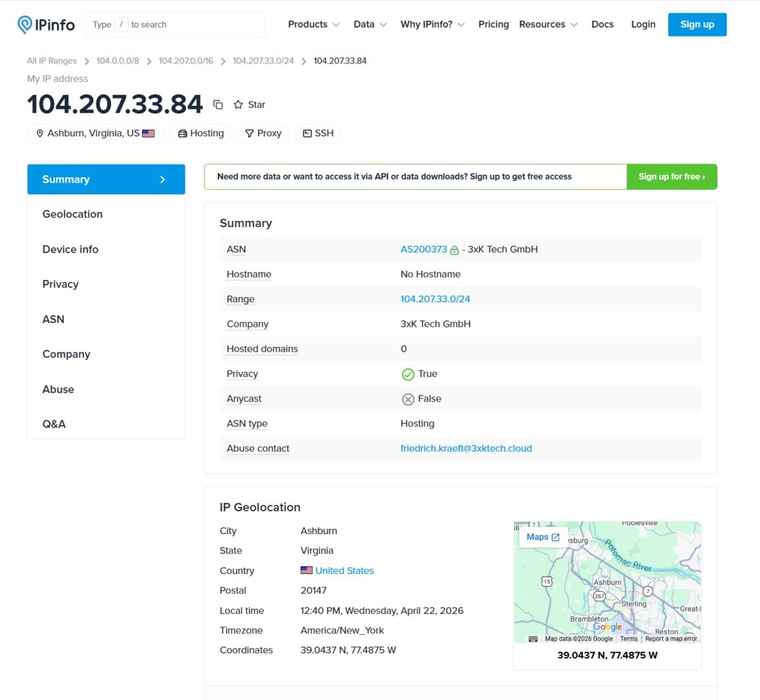Click the gray X icon next to False

[408, 399]
